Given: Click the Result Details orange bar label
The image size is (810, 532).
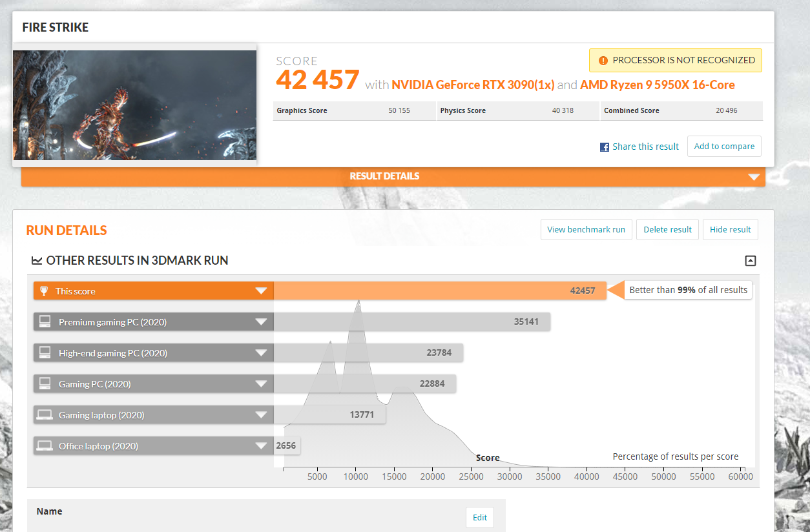Looking at the screenshot, I should pyautogui.click(x=384, y=176).
